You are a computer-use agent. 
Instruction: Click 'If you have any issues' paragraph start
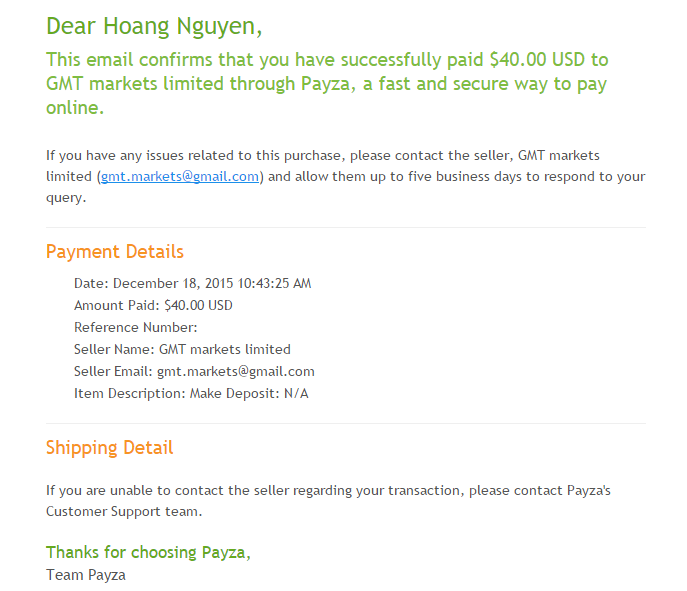coord(110,155)
